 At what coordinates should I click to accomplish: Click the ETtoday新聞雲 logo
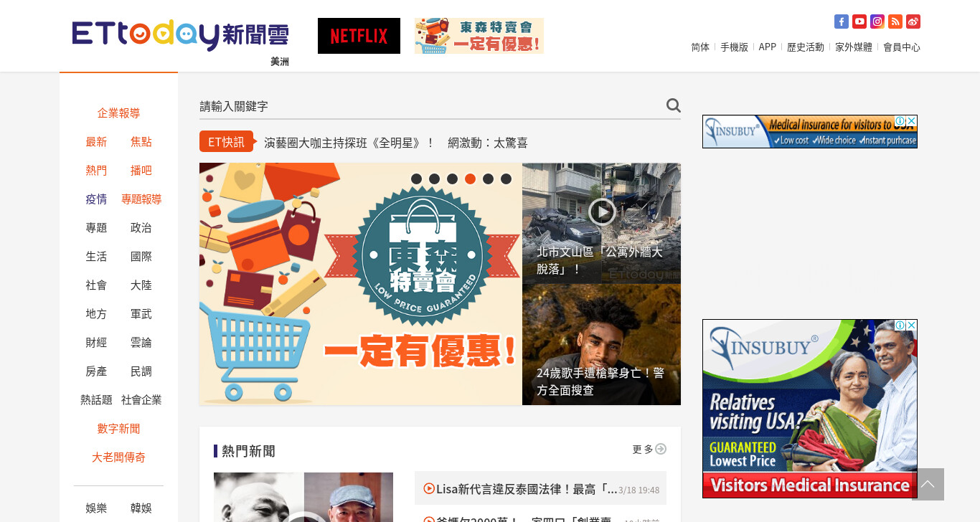coord(181,35)
